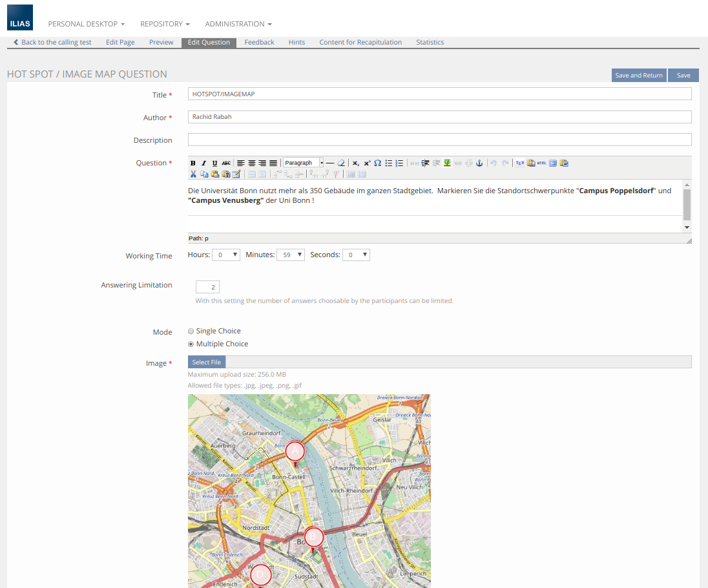Insert an anchor using the anchor icon

pos(479,163)
